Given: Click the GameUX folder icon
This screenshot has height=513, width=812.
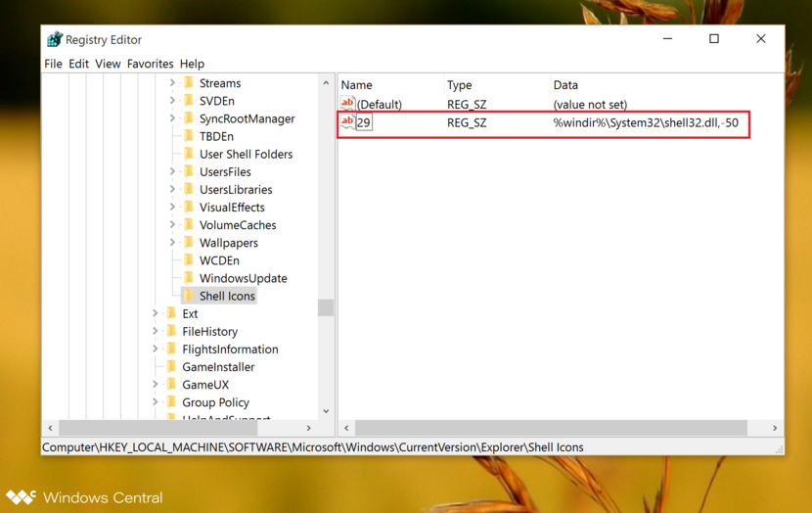Looking at the screenshot, I should click(x=172, y=384).
